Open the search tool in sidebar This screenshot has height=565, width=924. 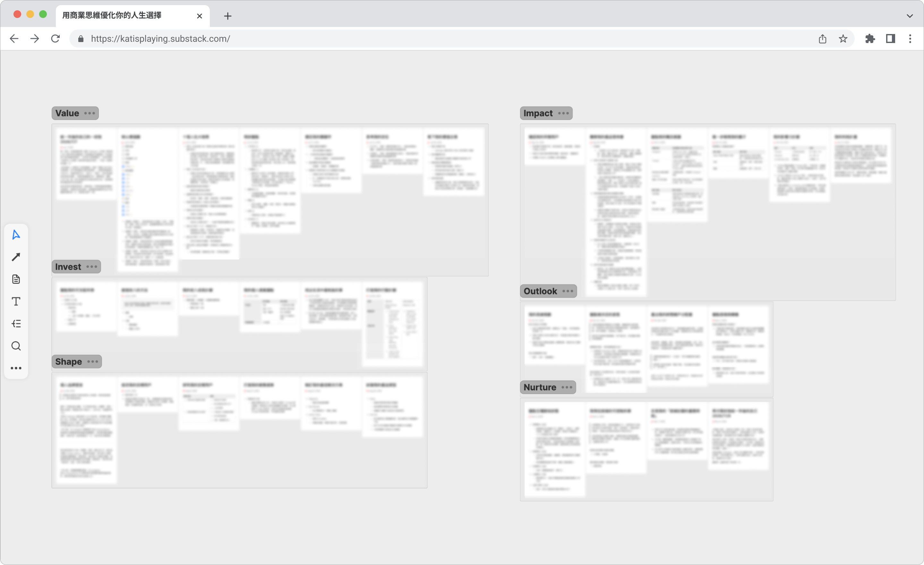point(16,346)
